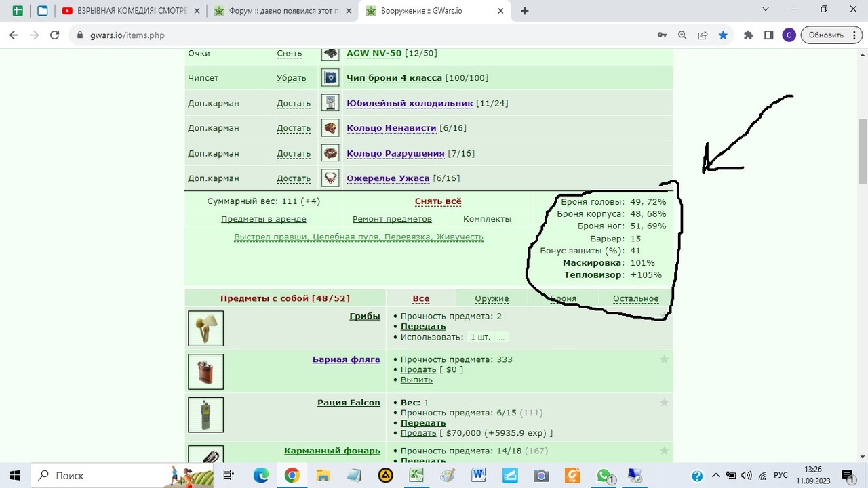This screenshot has height=488, width=868.
Task: Share this page via the share icon
Action: pos(703,35)
